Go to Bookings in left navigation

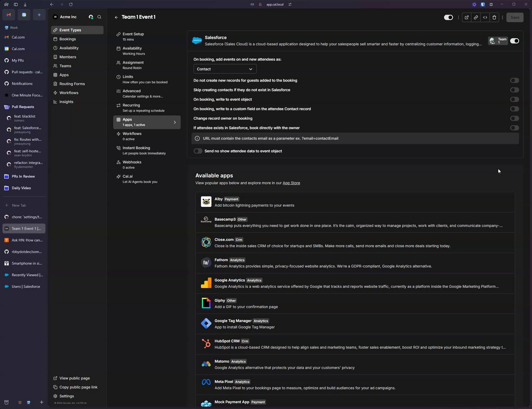77,39
